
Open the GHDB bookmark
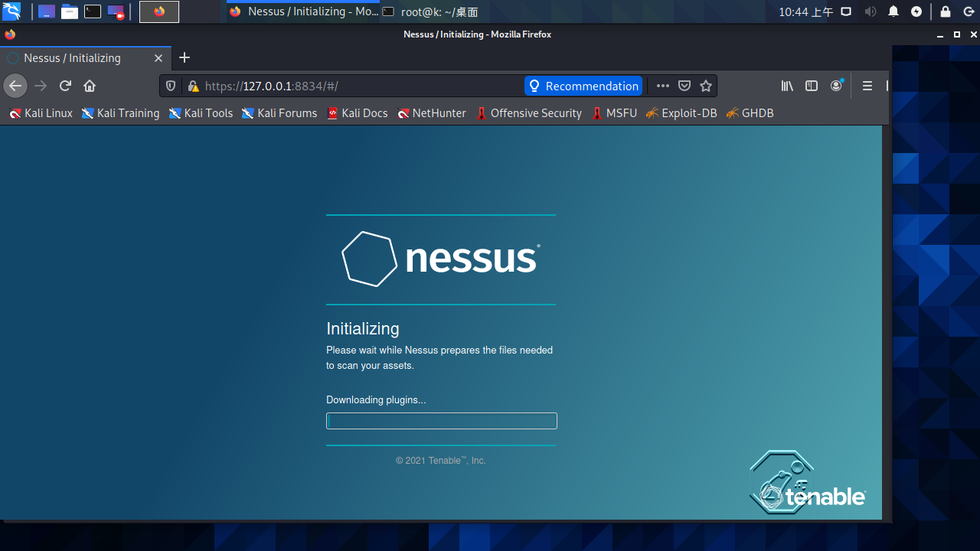[750, 113]
